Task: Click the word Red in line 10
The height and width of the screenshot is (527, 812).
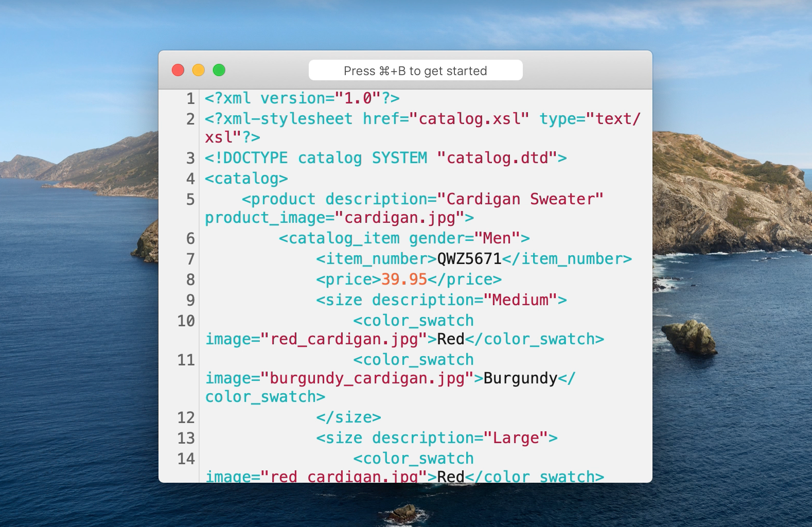Action: [x=451, y=339]
